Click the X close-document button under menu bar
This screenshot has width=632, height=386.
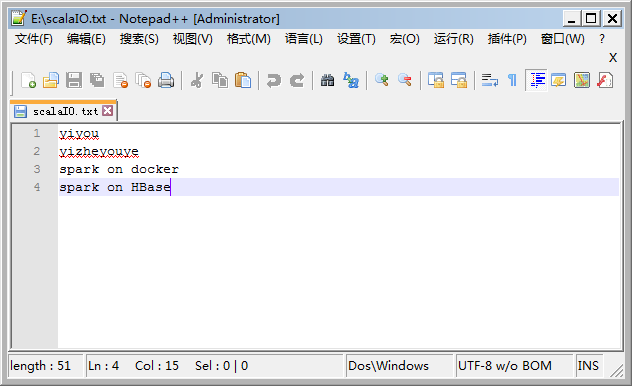[x=613, y=58]
